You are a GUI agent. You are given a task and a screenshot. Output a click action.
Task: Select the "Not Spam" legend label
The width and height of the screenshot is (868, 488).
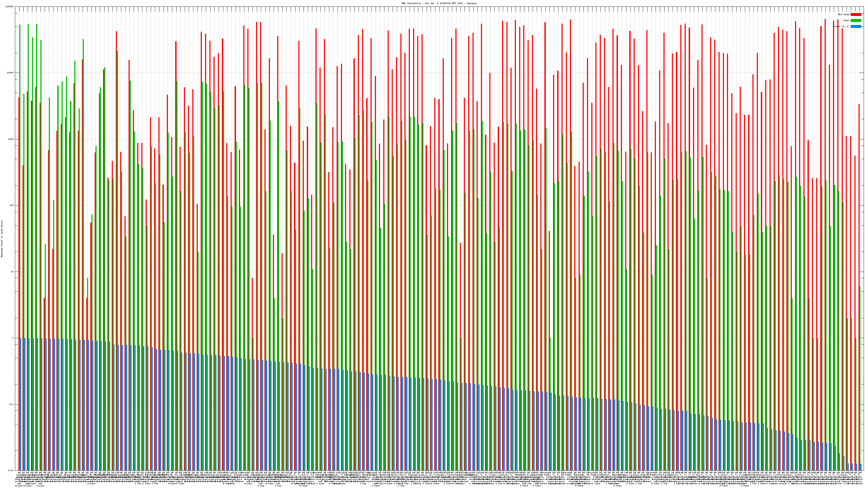tap(844, 14)
